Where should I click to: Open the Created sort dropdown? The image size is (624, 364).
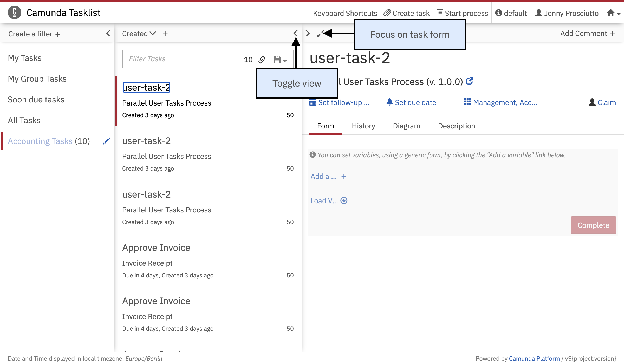coord(139,34)
